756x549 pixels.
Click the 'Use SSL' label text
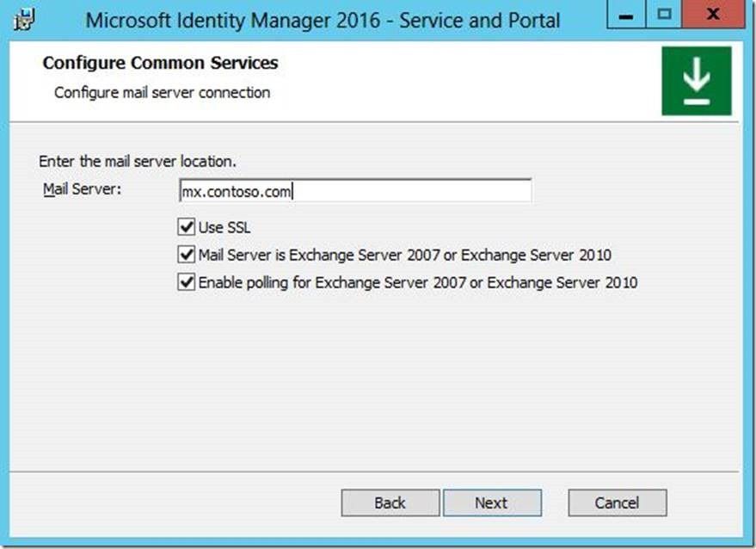coord(224,228)
